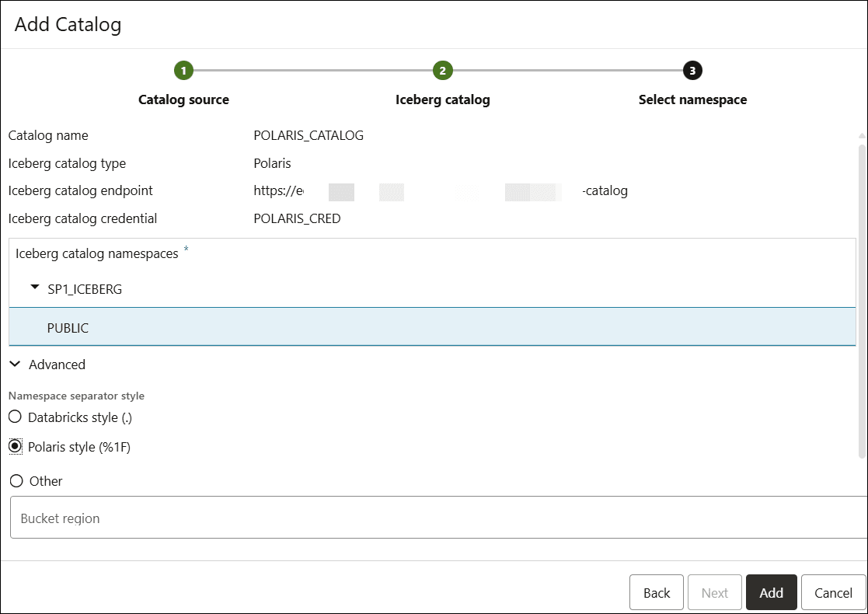Click the SP1_ICEBERG namespace label

(85, 289)
